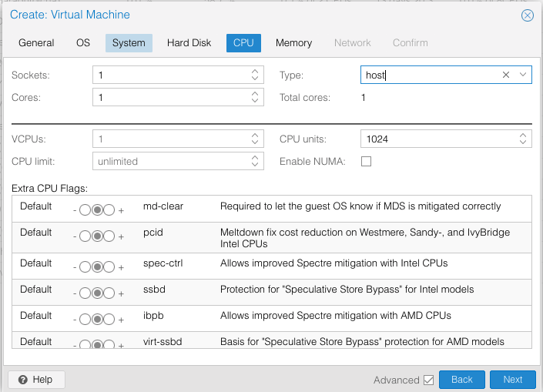Turn off the pcid flag radio button
This screenshot has width=543, height=392.
coord(85,236)
